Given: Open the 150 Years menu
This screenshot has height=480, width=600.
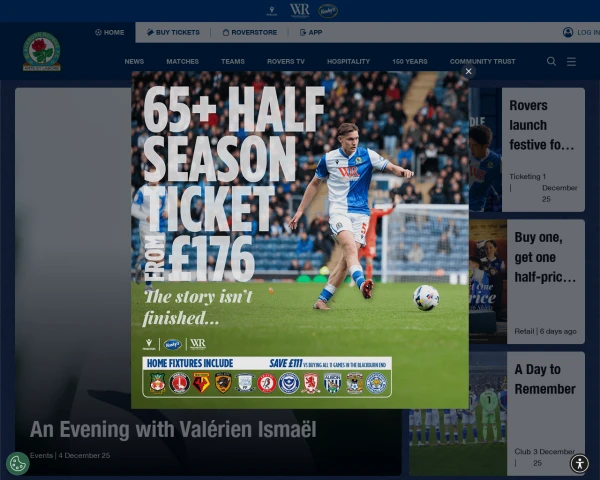Looking at the screenshot, I should [x=409, y=61].
